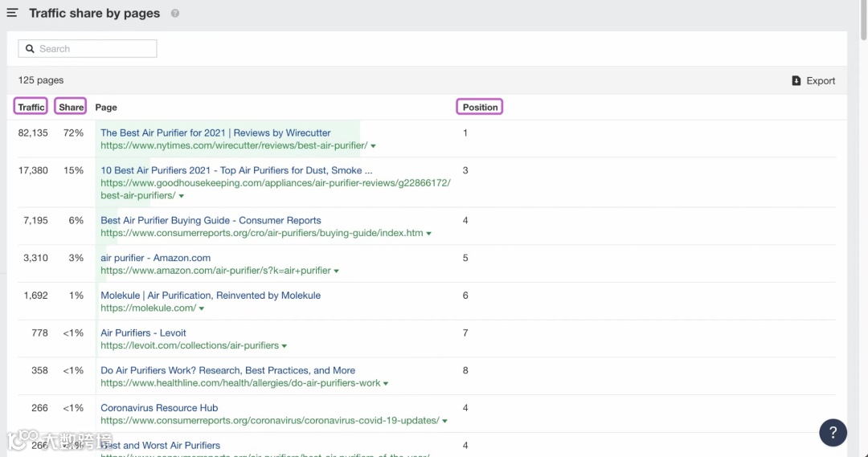Sort by Position column header
The image size is (868, 457).
point(480,107)
